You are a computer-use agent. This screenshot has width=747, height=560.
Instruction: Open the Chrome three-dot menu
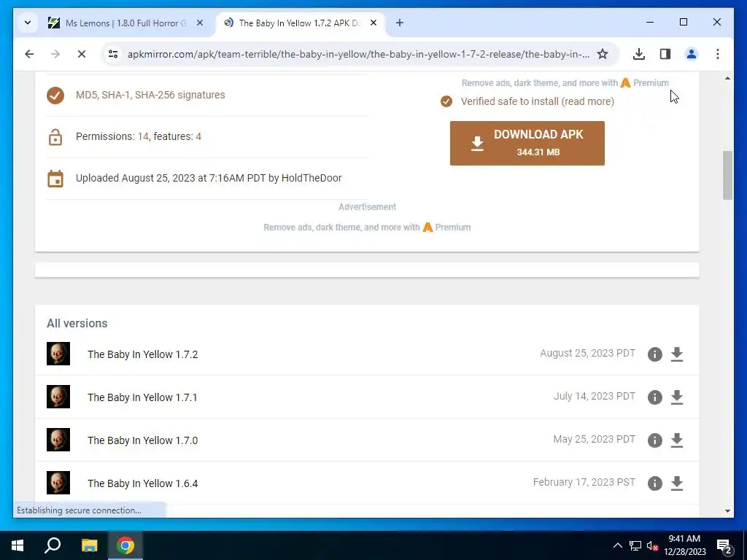[x=718, y=54]
